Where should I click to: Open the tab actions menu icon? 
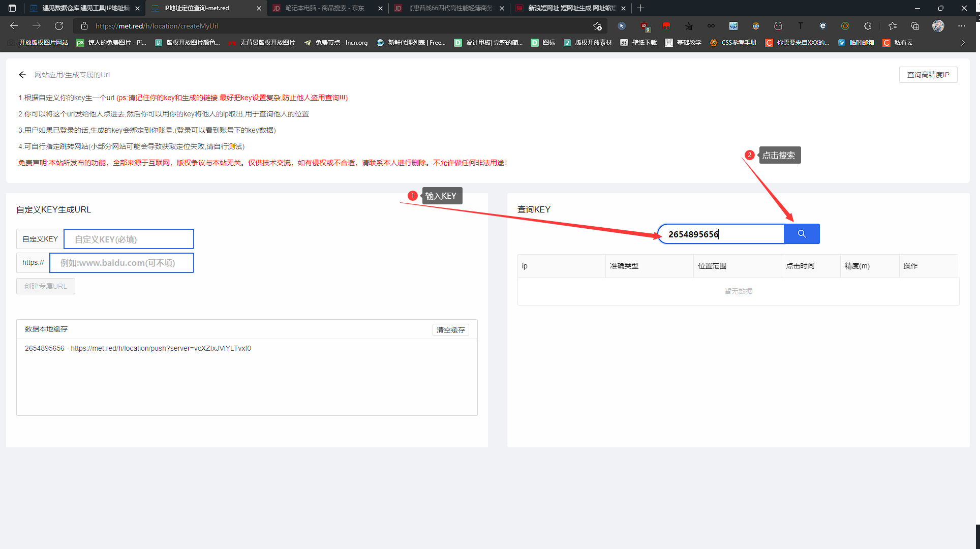[x=12, y=8]
